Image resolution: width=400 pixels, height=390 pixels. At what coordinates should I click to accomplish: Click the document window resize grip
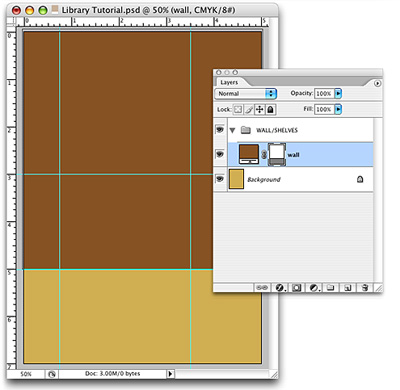[x=274, y=375]
